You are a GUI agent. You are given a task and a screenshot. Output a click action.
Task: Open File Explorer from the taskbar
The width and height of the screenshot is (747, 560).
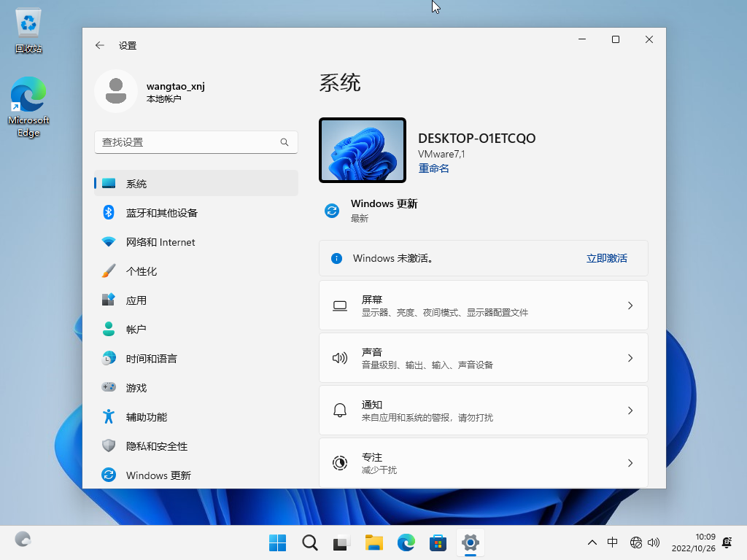coord(374,542)
